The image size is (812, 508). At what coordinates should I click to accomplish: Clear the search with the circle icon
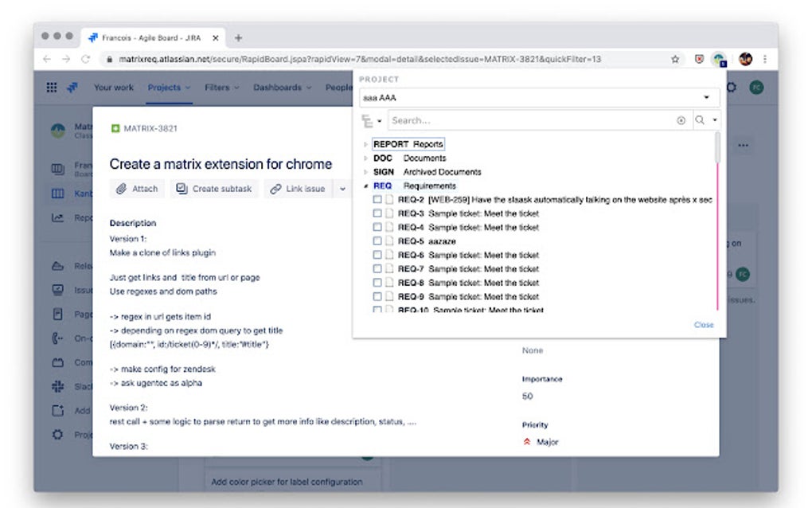(x=681, y=119)
